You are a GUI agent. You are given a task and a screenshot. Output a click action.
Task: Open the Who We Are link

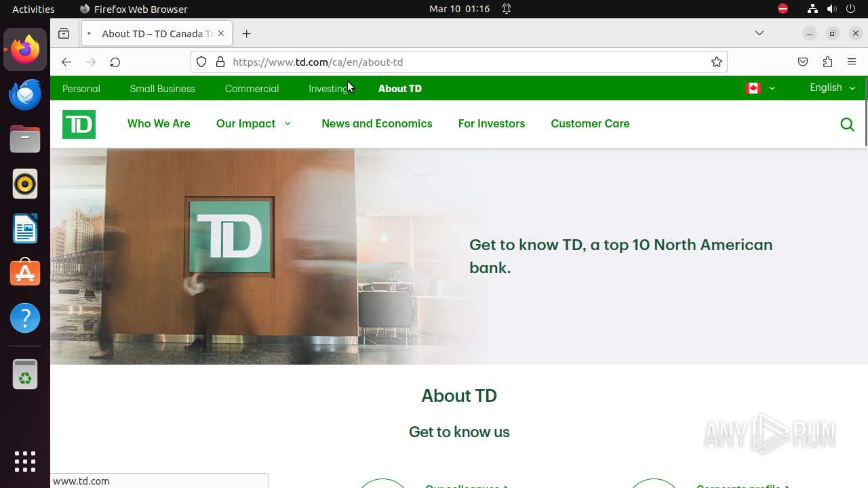pos(159,123)
